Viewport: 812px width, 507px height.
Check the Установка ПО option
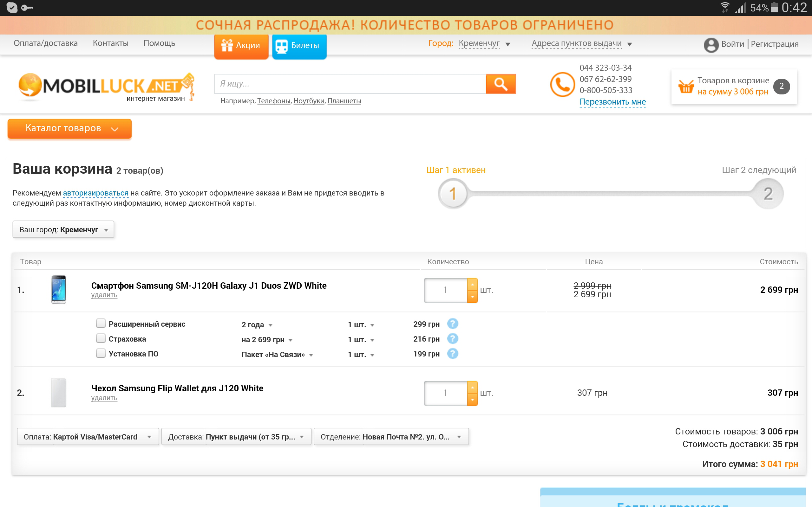click(x=101, y=353)
